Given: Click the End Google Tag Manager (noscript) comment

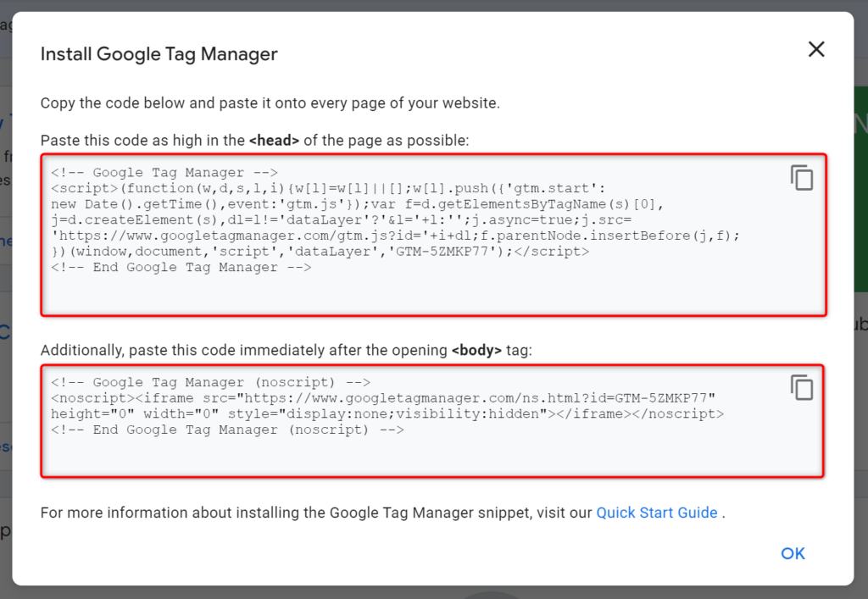Looking at the screenshot, I should 227,430.
